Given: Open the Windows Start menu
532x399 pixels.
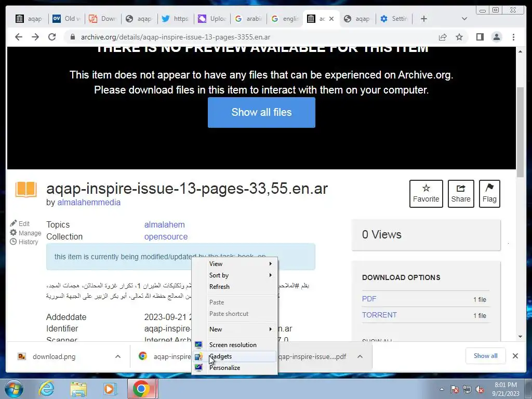Looking at the screenshot, I should click(14, 389).
